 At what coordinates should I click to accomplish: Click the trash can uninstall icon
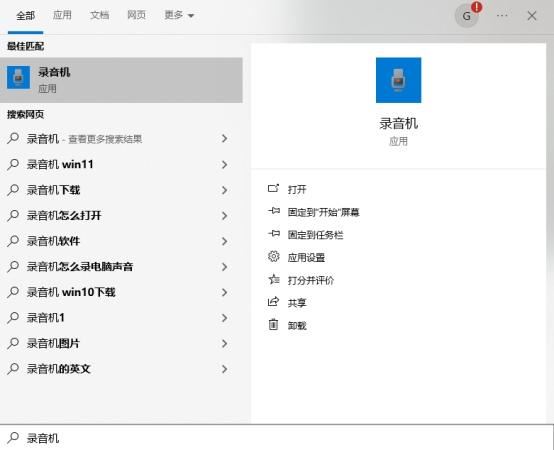coord(273,324)
